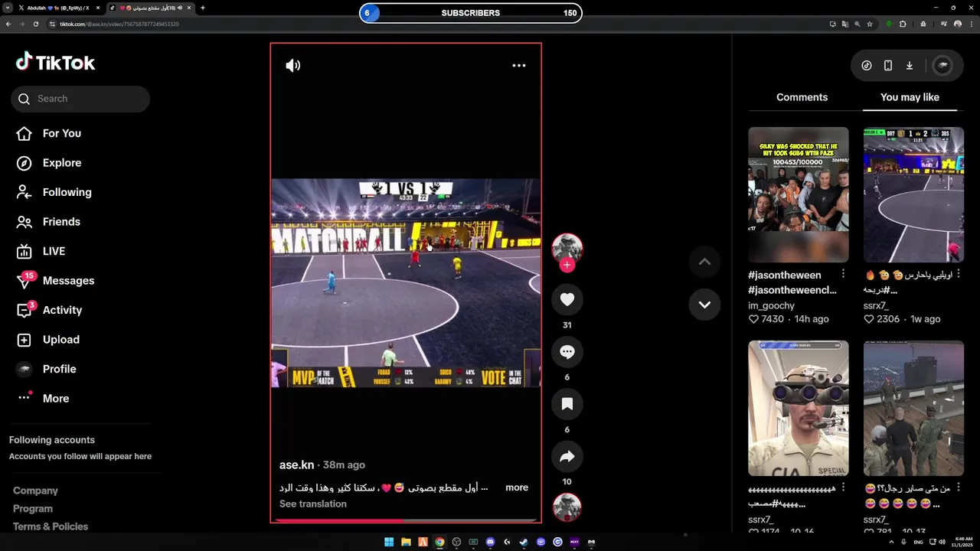The width and height of the screenshot is (980, 551).
Task: Open Discord from the taskbar
Action: pos(490,542)
